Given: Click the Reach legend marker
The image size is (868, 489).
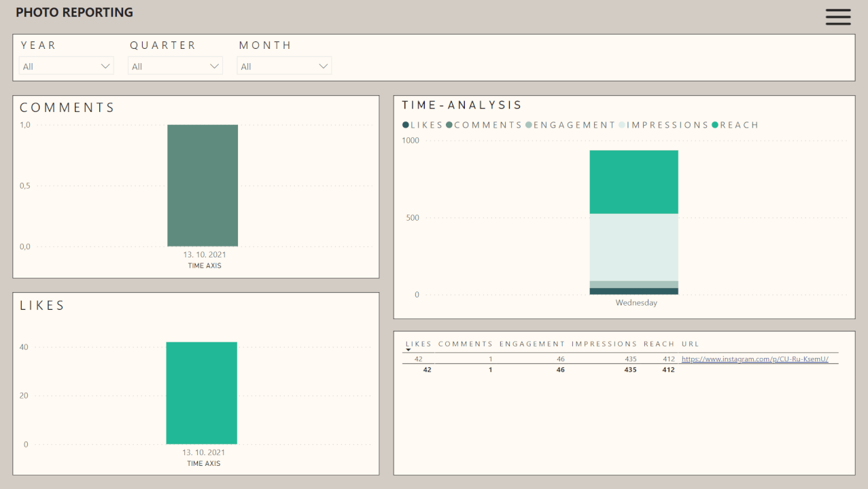Looking at the screenshot, I should [715, 125].
